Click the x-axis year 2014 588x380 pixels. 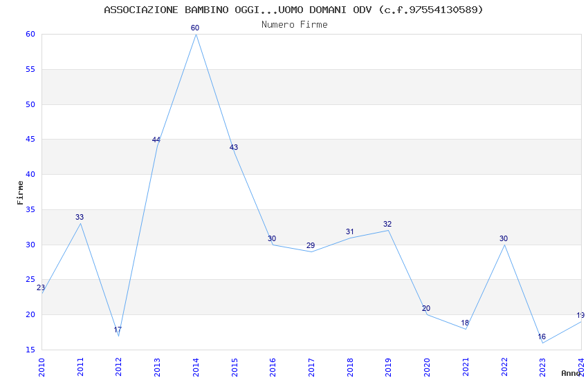tap(196, 368)
